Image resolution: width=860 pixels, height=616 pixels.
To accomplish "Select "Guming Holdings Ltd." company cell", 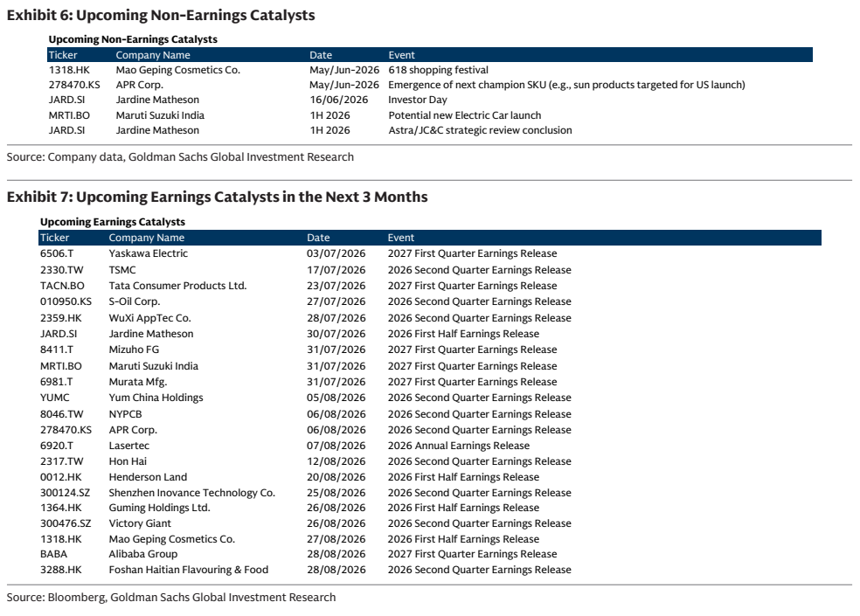I will pos(160,508).
